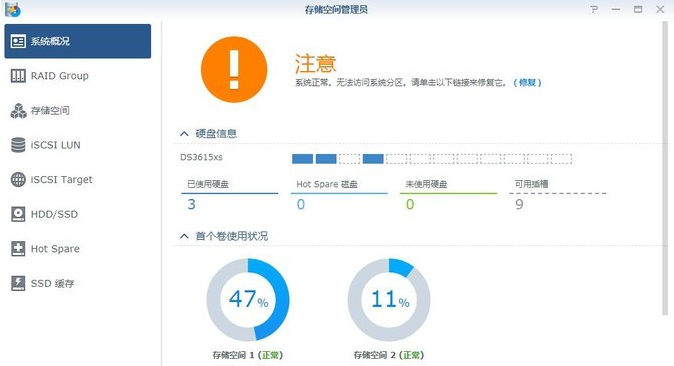Screen dimensions: 674x366
Task: Click the 注意 status heading
Action: pos(315,64)
